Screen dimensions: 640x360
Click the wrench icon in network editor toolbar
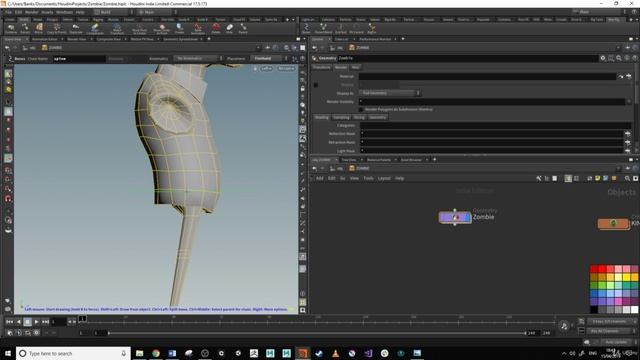click(x=539, y=178)
